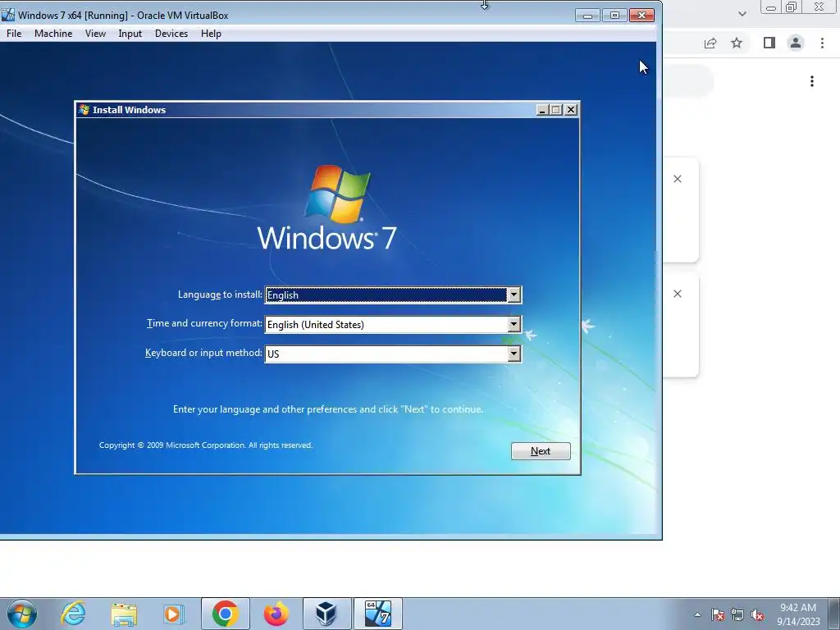The image size is (840, 630).
Task: Minimize the Install Windows dialog
Action: (x=542, y=110)
